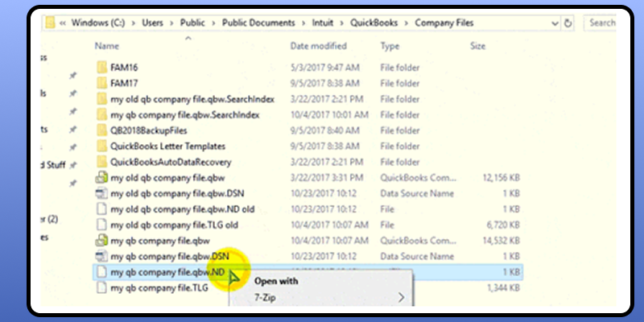The width and height of the screenshot is (644, 322).
Task: Sort files by the Name column
Action: click(x=107, y=46)
